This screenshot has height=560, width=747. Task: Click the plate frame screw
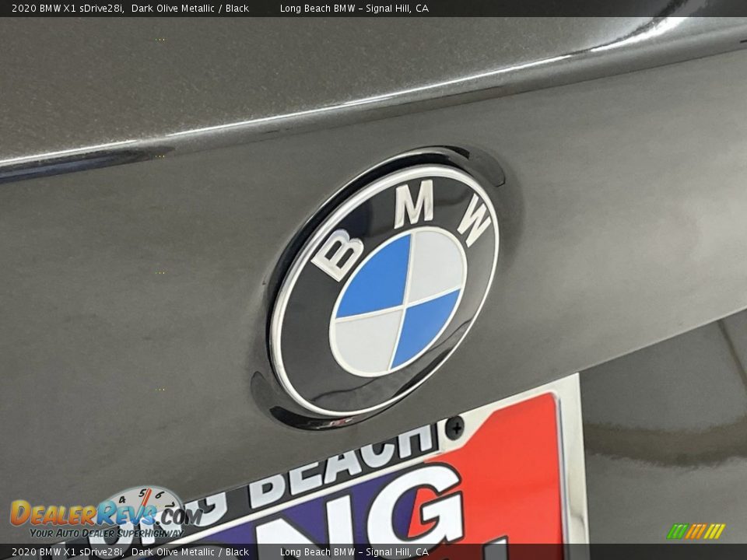(x=454, y=428)
